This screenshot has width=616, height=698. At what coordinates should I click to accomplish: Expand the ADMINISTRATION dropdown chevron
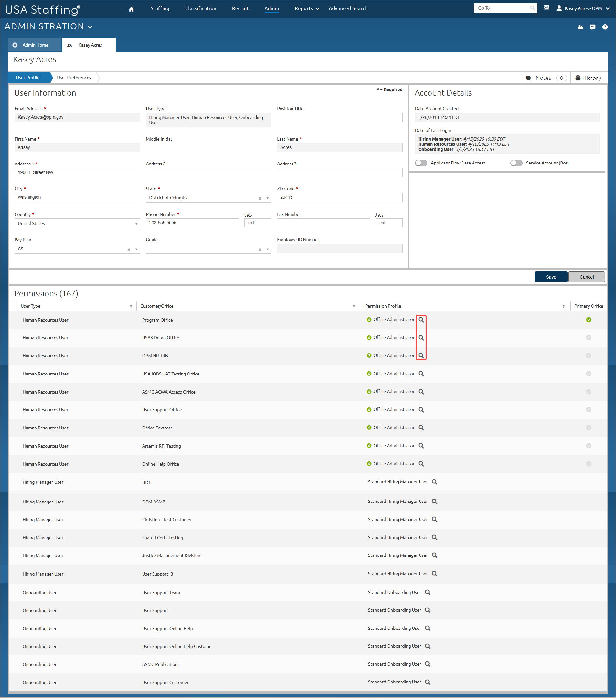(90, 27)
